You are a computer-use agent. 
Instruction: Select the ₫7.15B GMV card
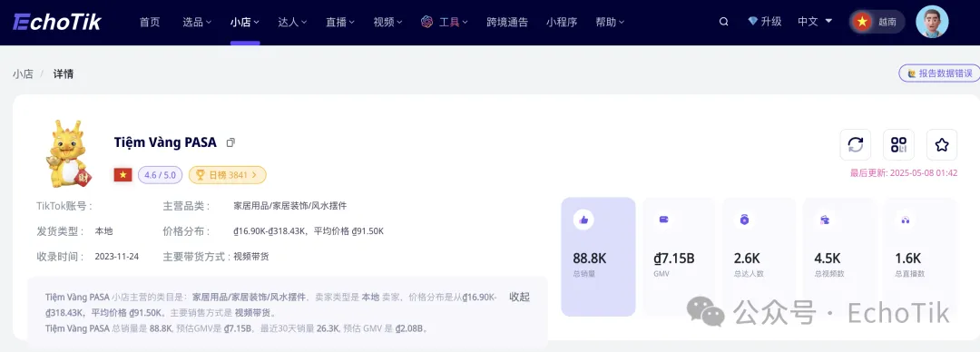(679, 257)
